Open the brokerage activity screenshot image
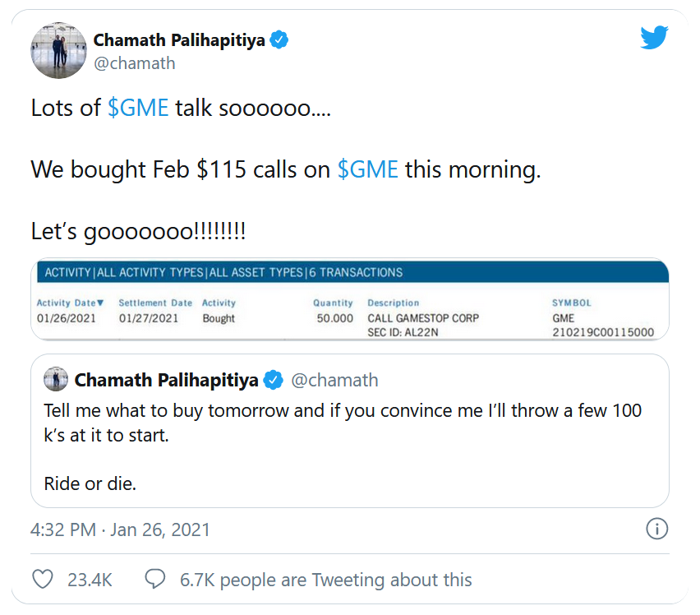 pyautogui.click(x=349, y=299)
